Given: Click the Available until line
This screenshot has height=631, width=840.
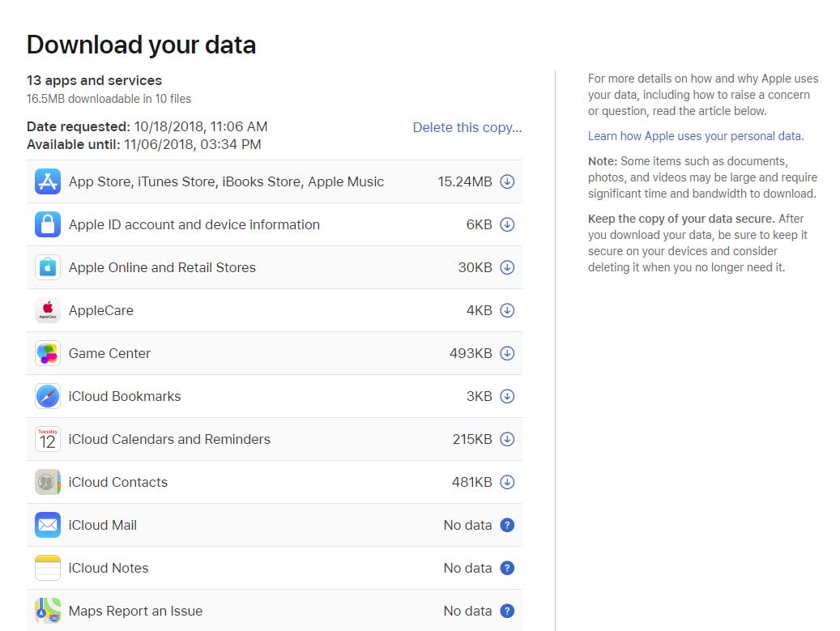Looking at the screenshot, I should (x=144, y=145).
